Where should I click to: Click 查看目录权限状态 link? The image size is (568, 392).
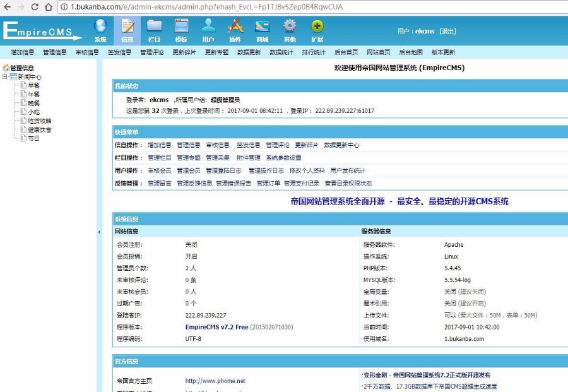point(348,183)
